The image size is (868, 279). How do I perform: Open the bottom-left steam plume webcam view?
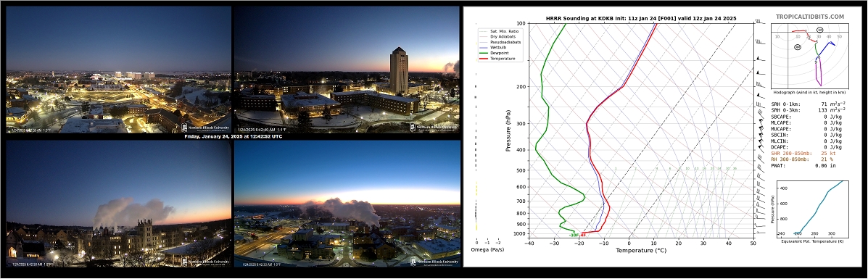[118, 203]
